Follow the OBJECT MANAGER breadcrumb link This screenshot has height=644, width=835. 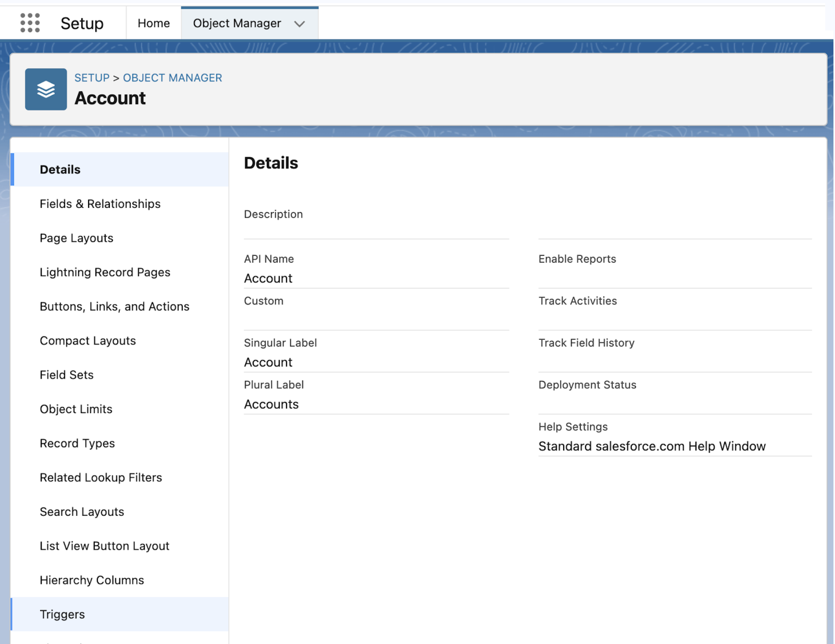(172, 78)
